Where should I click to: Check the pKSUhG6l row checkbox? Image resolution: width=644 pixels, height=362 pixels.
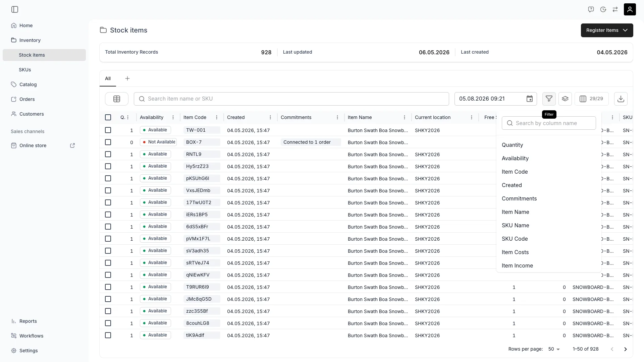[108, 178]
